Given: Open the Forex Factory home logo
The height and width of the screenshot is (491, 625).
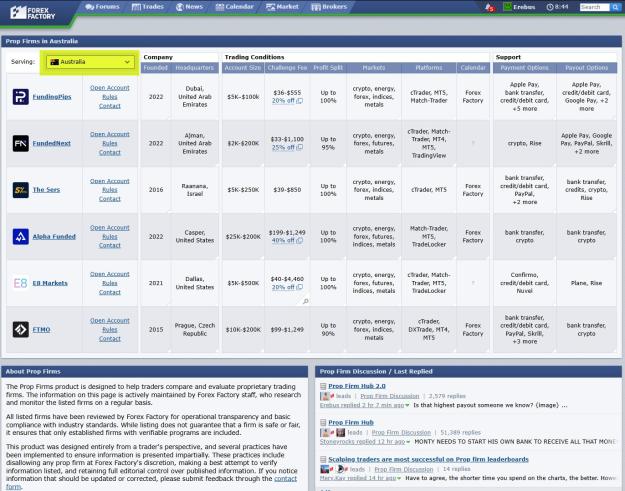Looking at the screenshot, I should point(33,13).
